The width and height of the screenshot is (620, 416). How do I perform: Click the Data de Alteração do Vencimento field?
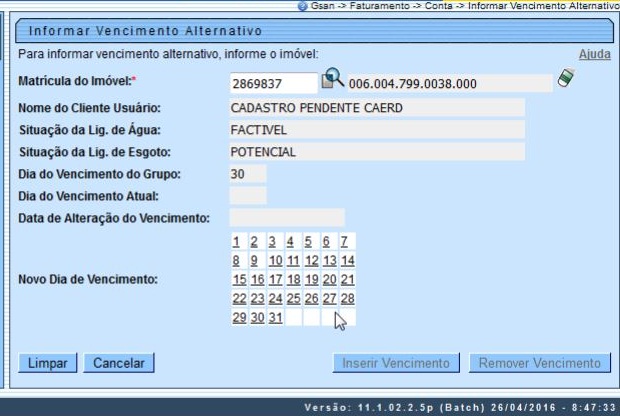point(286,218)
